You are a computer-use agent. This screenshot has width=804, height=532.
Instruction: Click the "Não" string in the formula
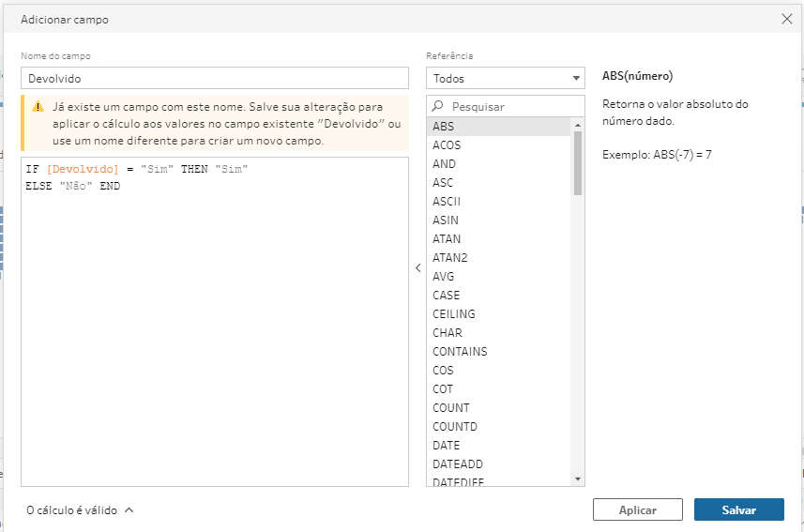[76, 186]
